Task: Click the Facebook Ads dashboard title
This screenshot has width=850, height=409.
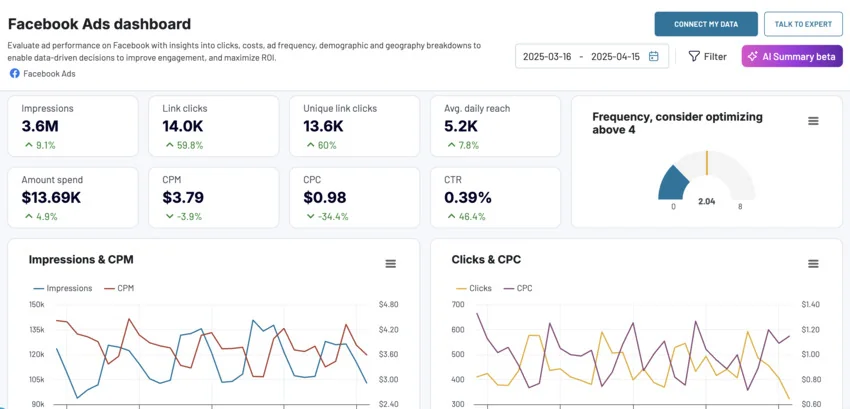Action: pos(99,24)
